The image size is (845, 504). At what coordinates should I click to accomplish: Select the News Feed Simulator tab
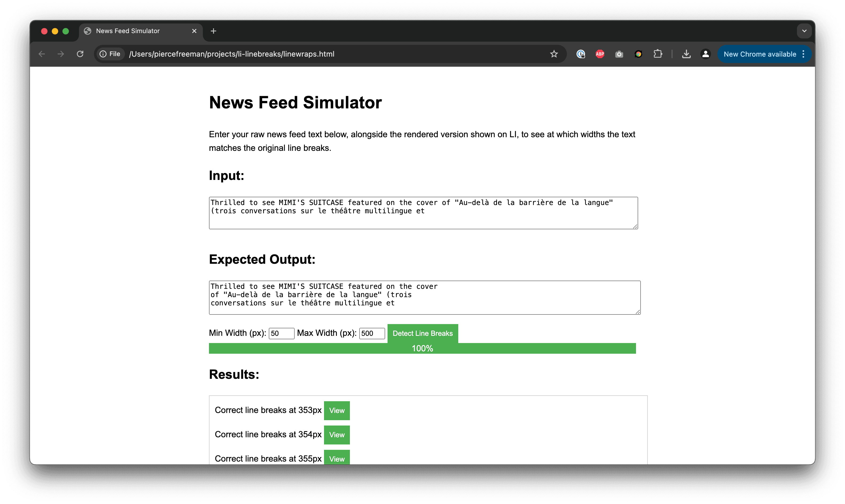(x=141, y=31)
